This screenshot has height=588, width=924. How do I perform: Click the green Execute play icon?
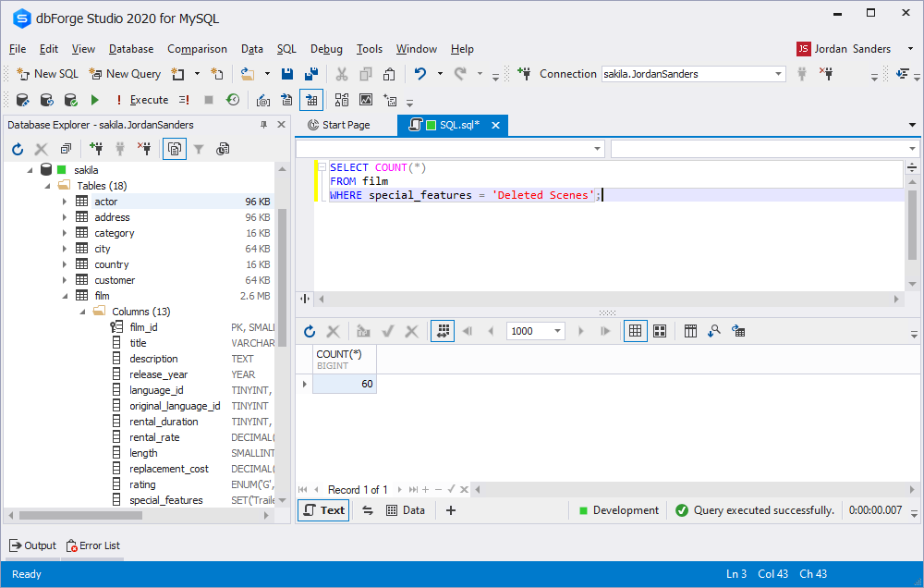pos(94,100)
